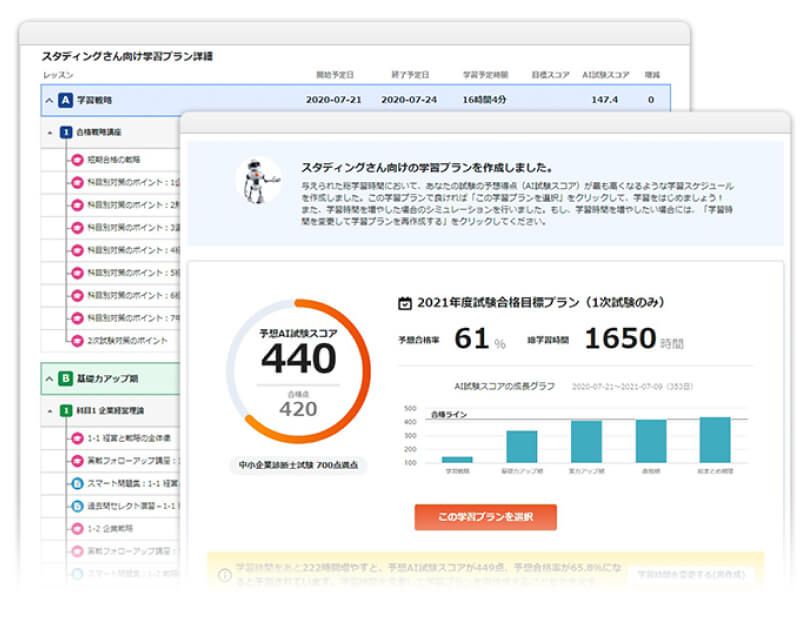
Task: Click the 基礎力アップ期 bar in the chart
Action: 521,446
